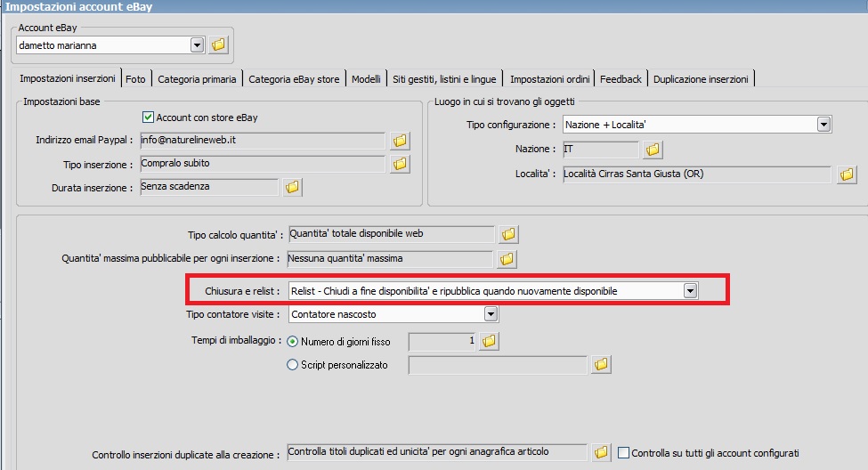Click folder icon beside Numero di giorni fisso
Viewport: 868px width, 470px height.
489,341
